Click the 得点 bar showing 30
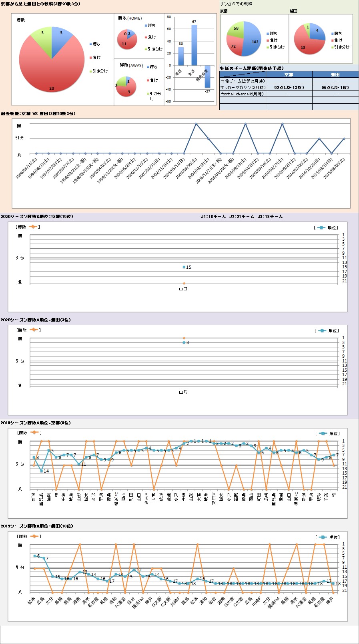Screen dimensions: 359x644 coord(181,56)
